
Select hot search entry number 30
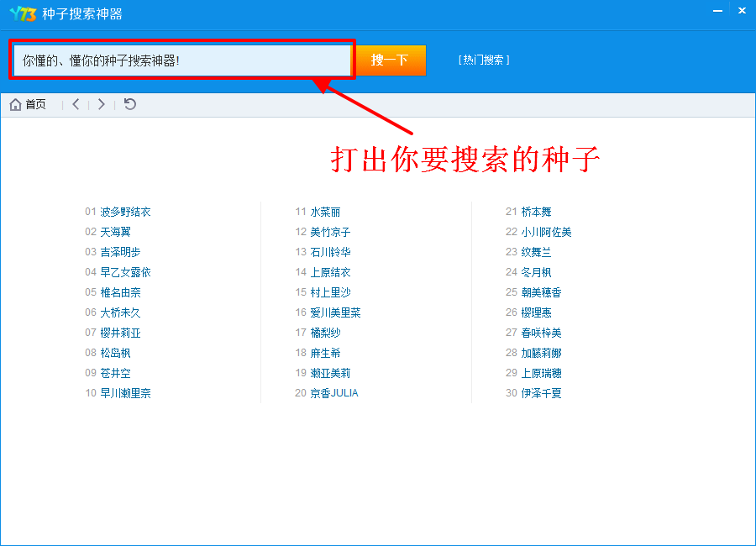pos(541,393)
